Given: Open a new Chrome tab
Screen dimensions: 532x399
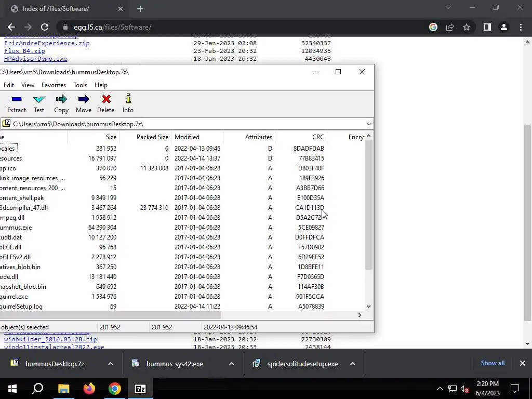Looking at the screenshot, I should point(140,9).
